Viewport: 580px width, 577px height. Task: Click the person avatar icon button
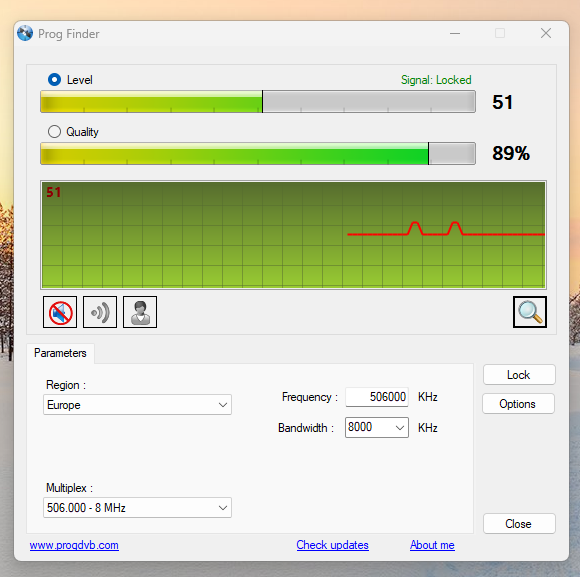(x=140, y=312)
